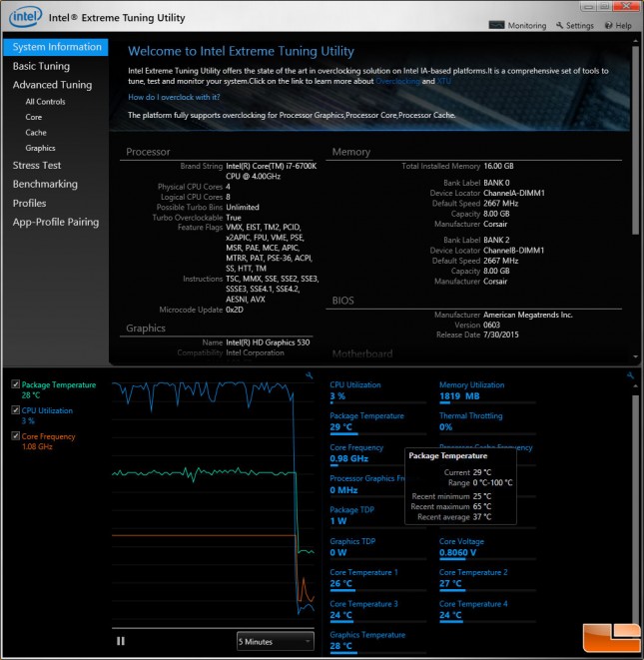Open Settings with the wrench icon
Viewport: 644px width, 660px height.
[x=574, y=25]
